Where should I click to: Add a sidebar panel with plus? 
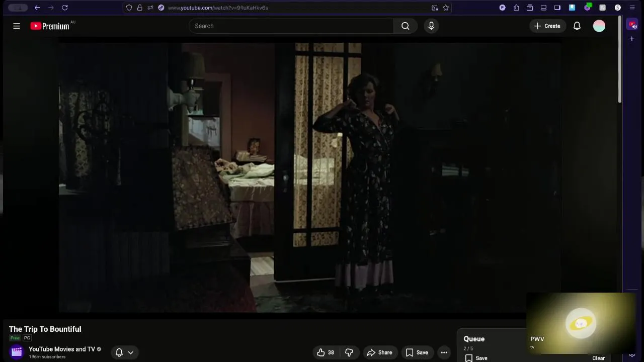632,39
